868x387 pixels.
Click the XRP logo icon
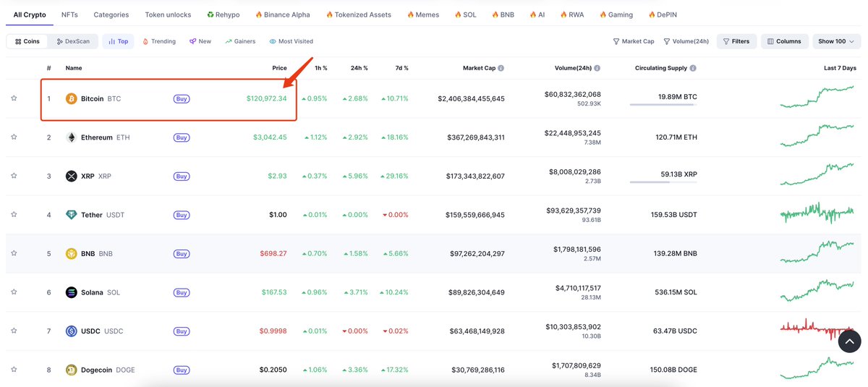71,176
